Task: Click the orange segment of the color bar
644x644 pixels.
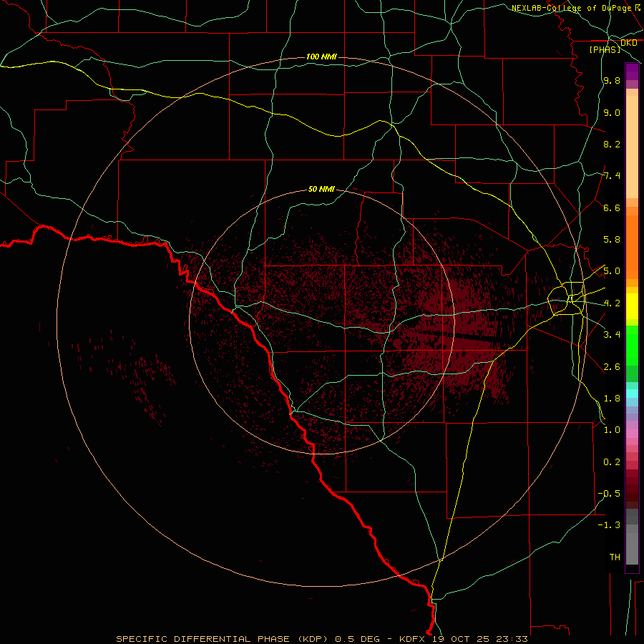Action: pos(632,247)
